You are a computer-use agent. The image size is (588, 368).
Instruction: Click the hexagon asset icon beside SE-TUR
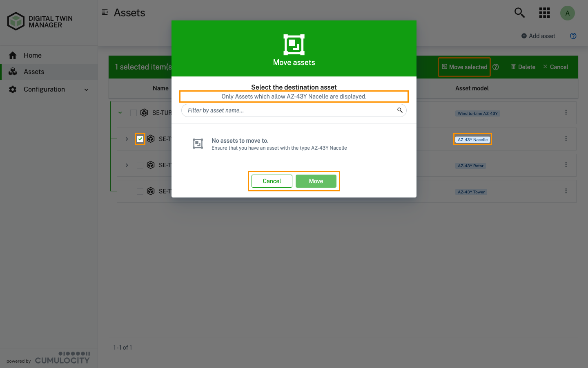pyautogui.click(x=144, y=112)
